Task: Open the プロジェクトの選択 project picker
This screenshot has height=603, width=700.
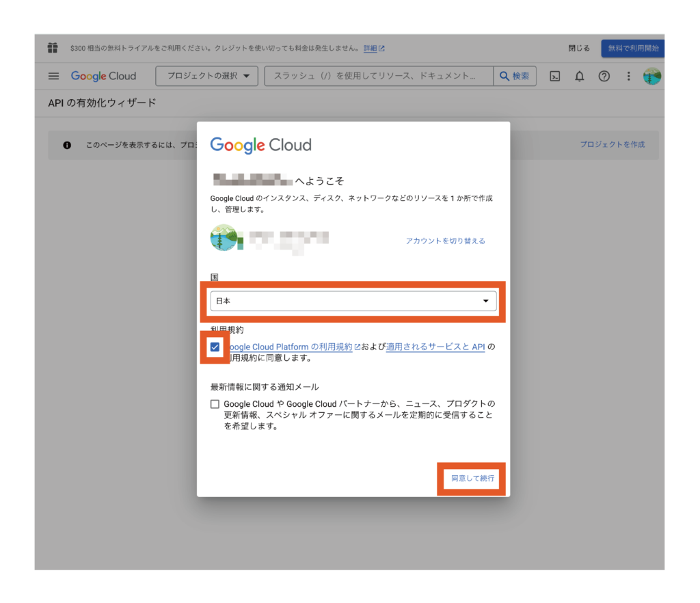Action: (x=207, y=76)
